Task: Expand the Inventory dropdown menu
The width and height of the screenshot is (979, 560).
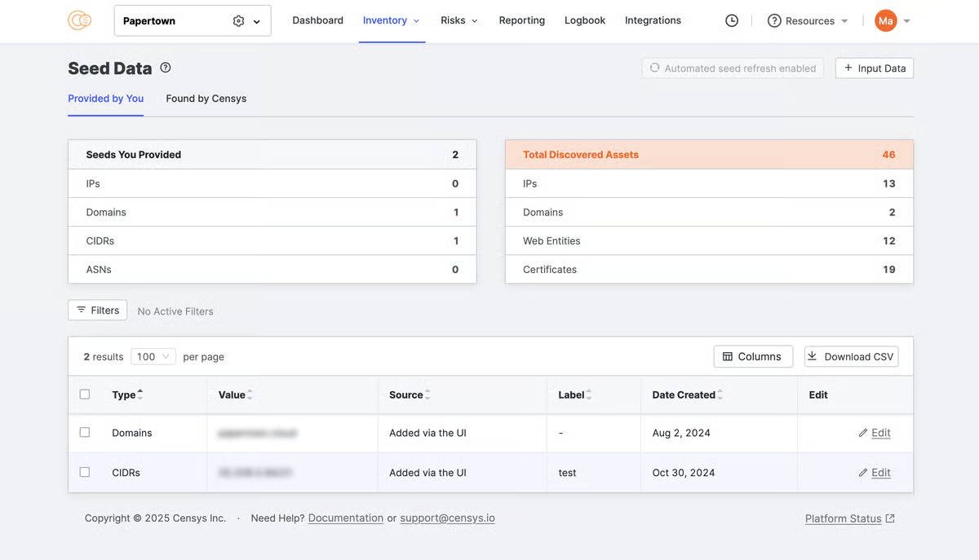Action: (x=391, y=21)
